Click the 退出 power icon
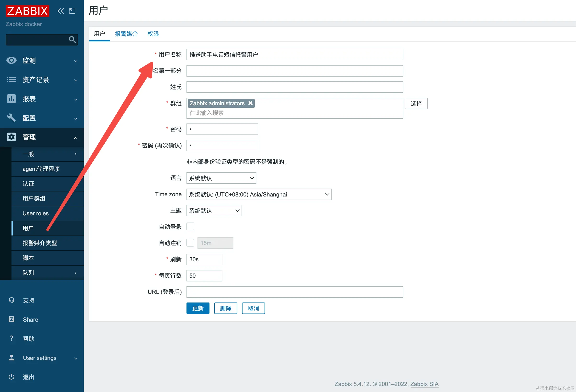 click(x=11, y=377)
